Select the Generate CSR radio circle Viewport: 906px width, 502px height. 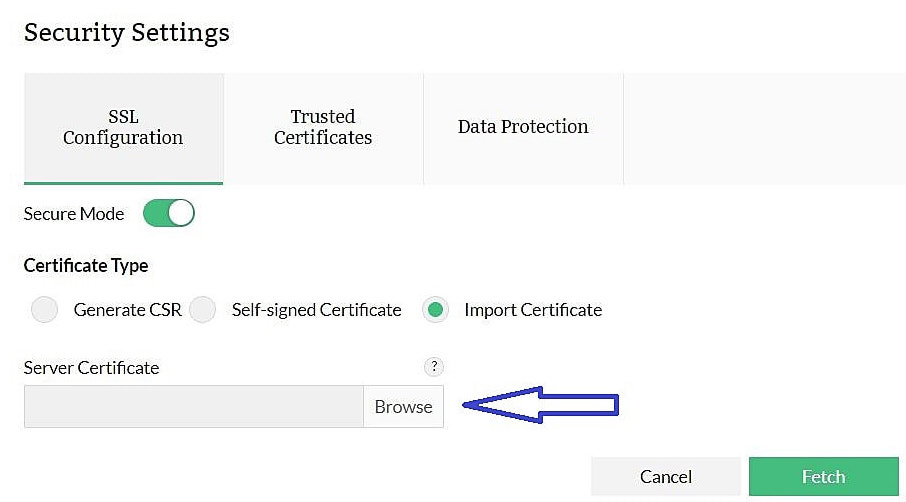tap(44, 310)
